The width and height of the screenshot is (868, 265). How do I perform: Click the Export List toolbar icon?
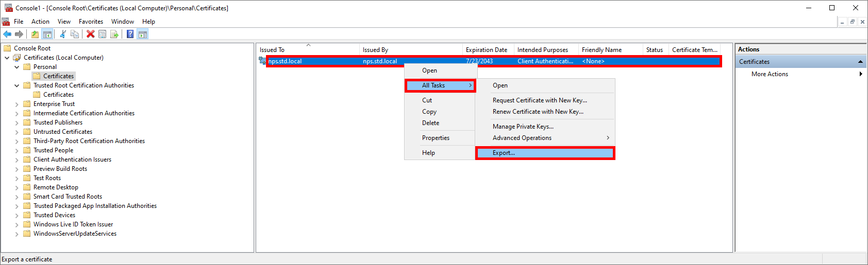pos(114,34)
